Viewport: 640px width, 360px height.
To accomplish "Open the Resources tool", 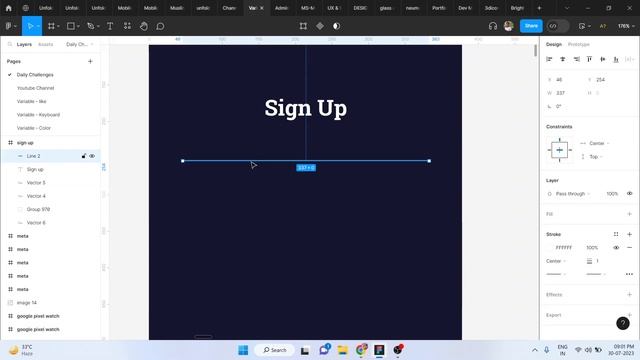I will coord(127,26).
